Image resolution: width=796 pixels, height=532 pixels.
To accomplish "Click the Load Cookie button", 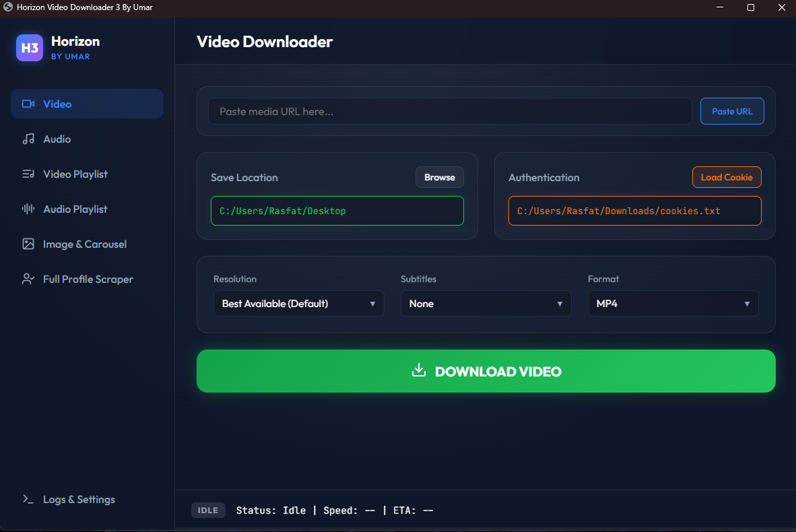I will pos(727,177).
